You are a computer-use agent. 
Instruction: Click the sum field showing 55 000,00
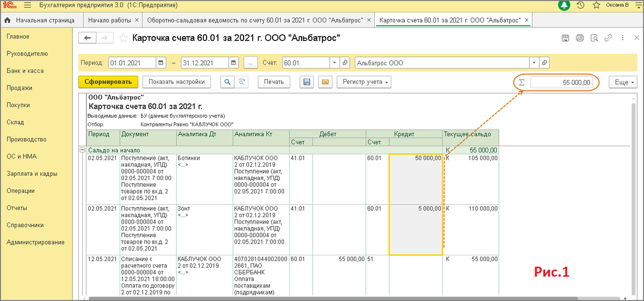562,83
